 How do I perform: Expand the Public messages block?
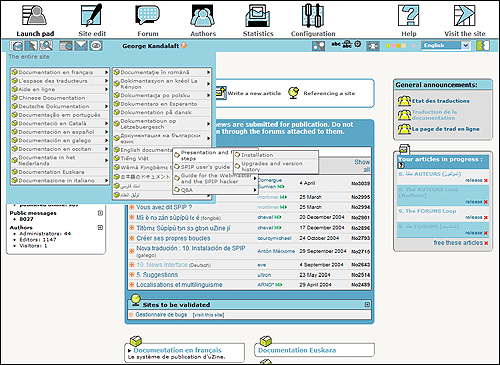pyautogui.click(x=100, y=213)
